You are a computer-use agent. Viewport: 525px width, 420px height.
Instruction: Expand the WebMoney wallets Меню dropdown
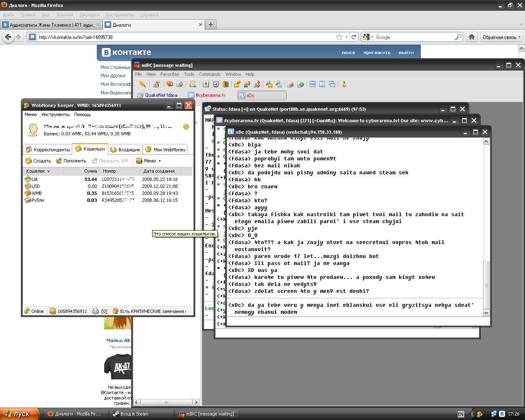149,161
